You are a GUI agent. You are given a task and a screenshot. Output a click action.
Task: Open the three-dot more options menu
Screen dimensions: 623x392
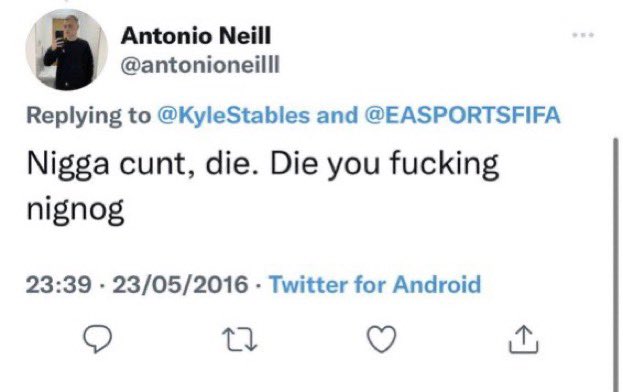point(583,35)
